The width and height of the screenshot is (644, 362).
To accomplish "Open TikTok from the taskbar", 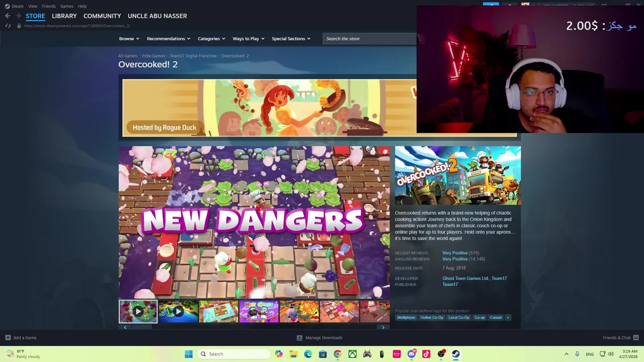I will [x=426, y=354].
